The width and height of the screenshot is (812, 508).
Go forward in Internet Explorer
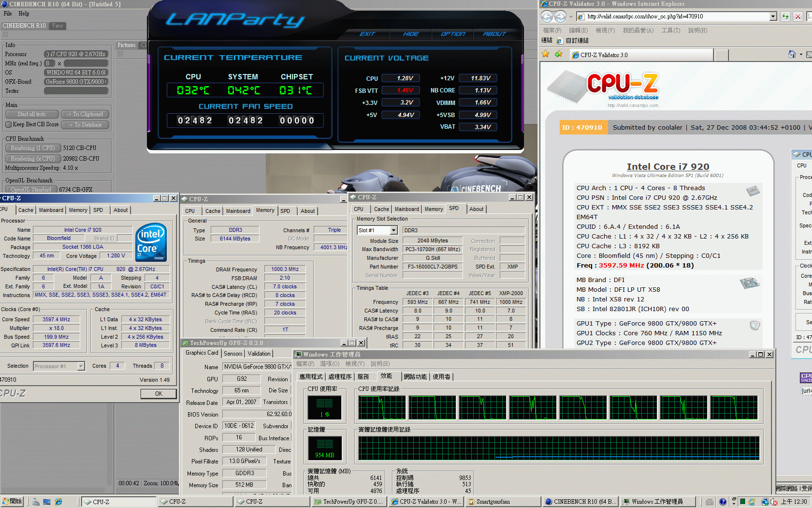[560, 16]
